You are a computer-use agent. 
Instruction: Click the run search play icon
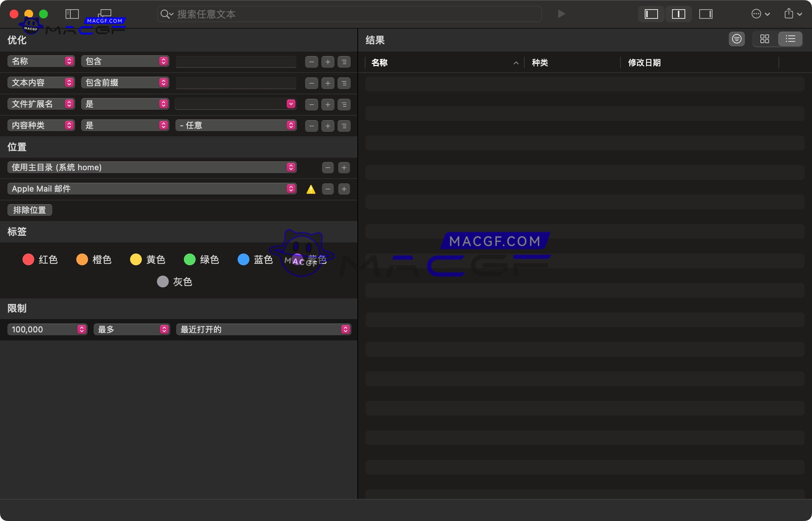pyautogui.click(x=561, y=14)
